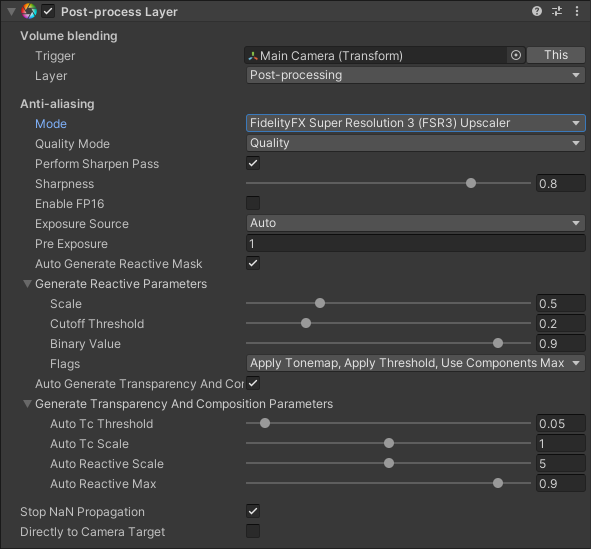Image resolution: width=591 pixels, height=549 pixels.
Task: Open the Layer dropdown showing Post-processing
Action: click(x=415, y=75)
